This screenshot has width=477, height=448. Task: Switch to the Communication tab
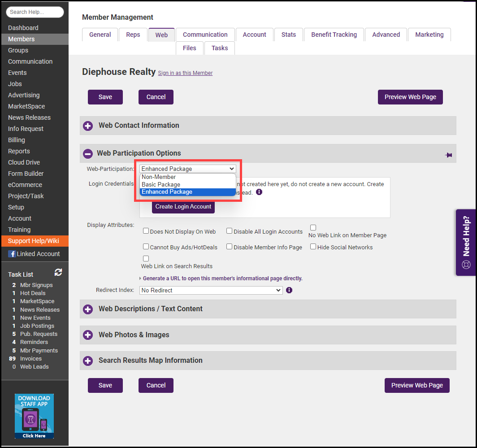(x=205, y=35)
